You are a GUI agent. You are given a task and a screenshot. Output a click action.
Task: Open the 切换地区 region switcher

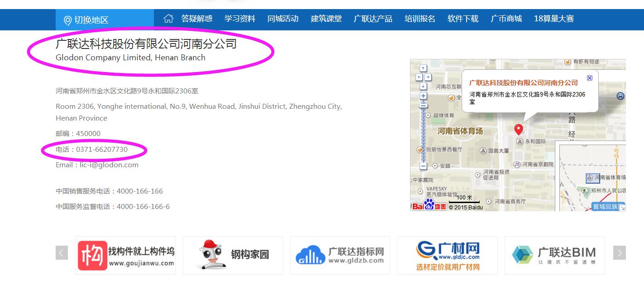[105, 20]
